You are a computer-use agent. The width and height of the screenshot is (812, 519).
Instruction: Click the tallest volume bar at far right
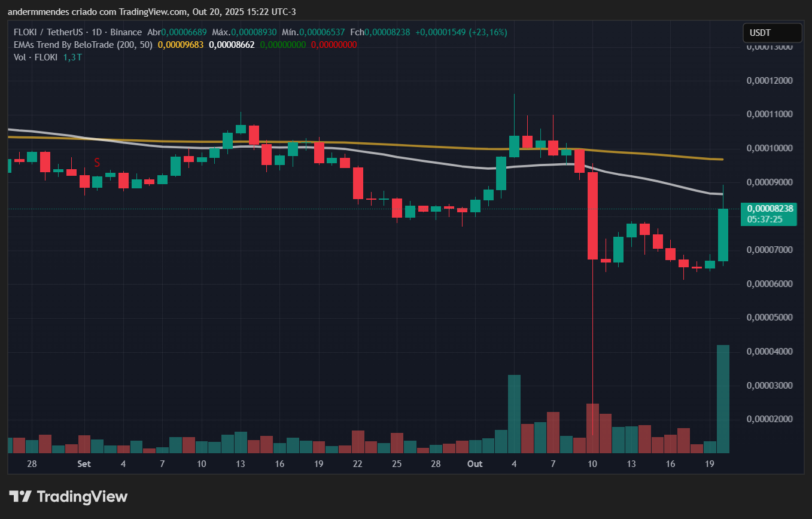point(723,398)
